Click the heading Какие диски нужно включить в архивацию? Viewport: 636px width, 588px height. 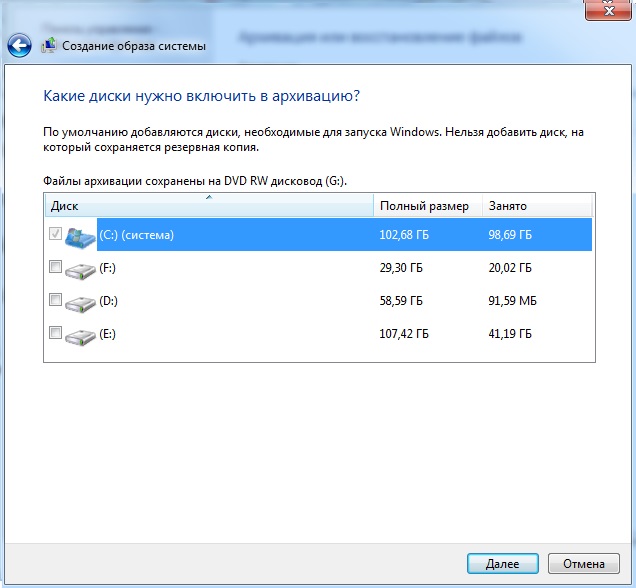pos(201,96)
